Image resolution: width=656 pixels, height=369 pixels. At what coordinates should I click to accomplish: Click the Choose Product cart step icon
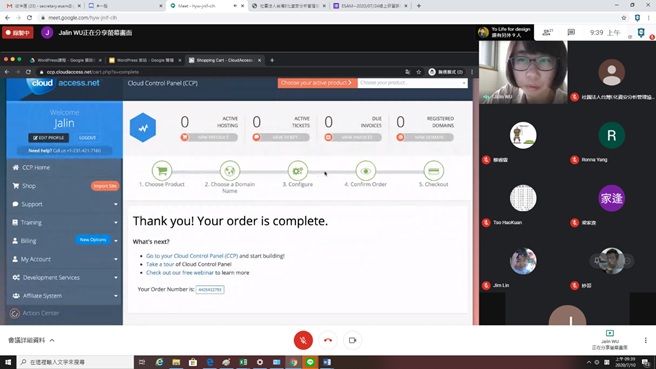[x=162, y=171]
